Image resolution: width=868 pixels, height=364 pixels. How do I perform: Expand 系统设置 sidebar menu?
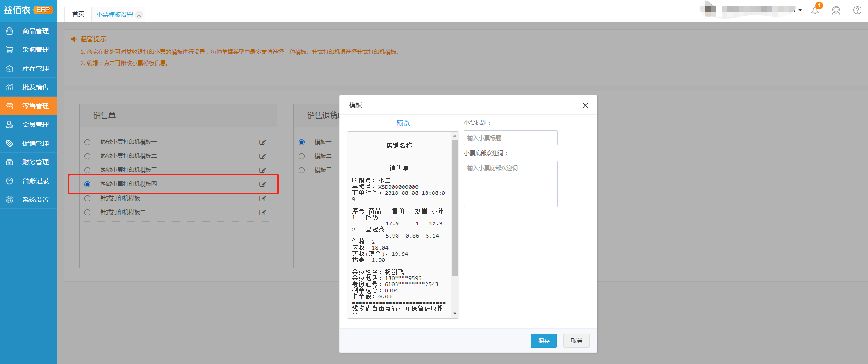[x=28, y=200]
